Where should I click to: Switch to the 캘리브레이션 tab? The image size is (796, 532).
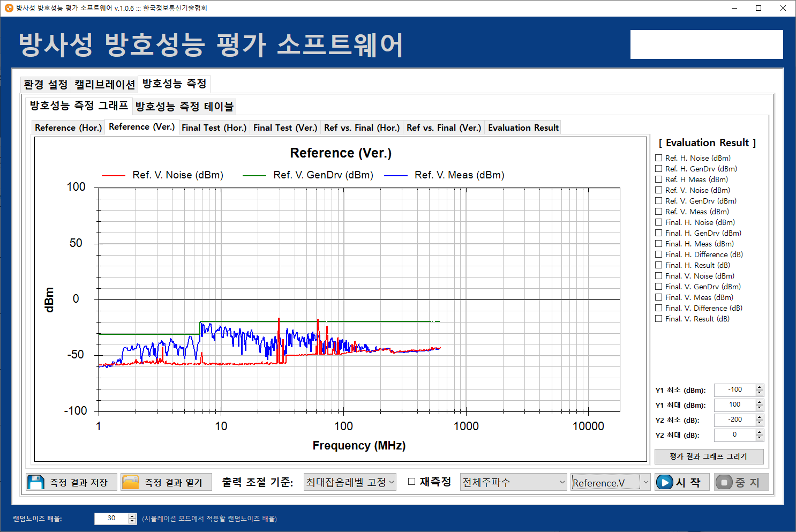coord(104,85)
